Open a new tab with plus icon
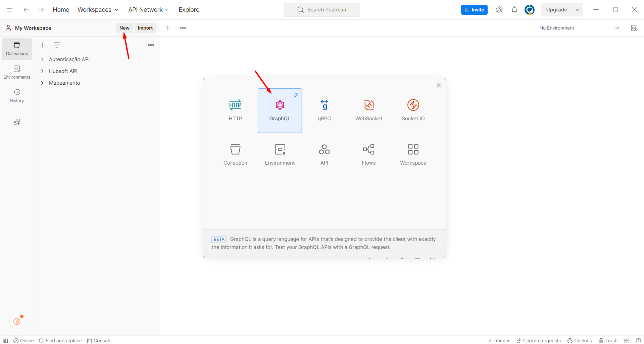This screenshot has width=644, height=344. 168,28
